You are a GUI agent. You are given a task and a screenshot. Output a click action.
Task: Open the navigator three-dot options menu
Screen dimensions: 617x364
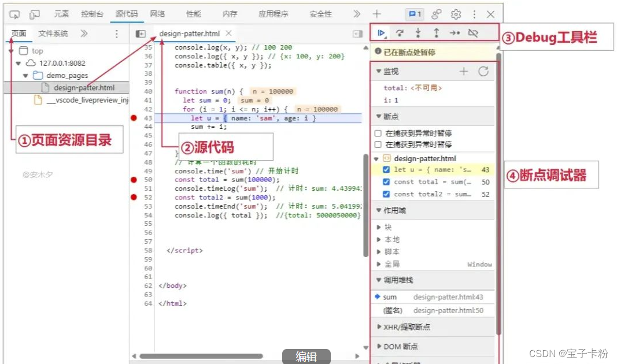tap(116, 34)
